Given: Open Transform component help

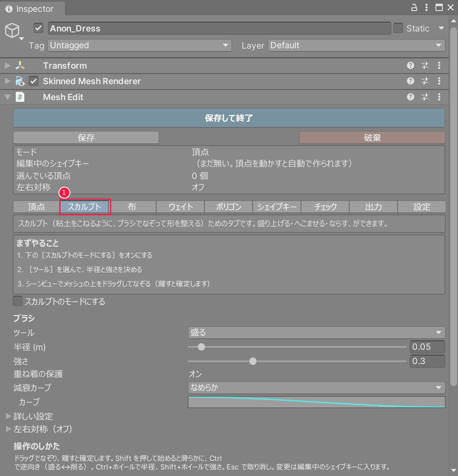Looking at the screenshot, I should [x=410, y=65].
